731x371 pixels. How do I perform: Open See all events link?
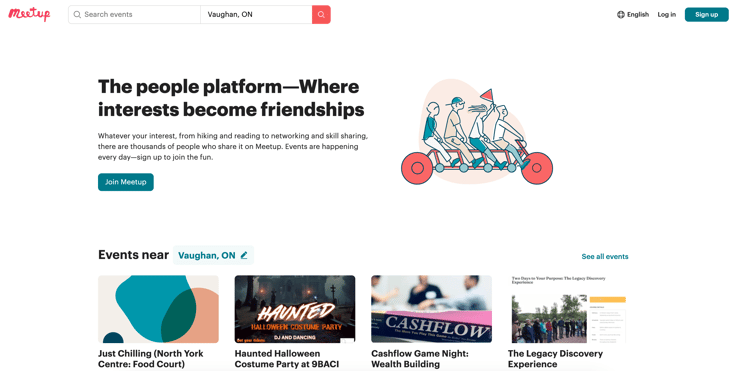click(605, 256)
